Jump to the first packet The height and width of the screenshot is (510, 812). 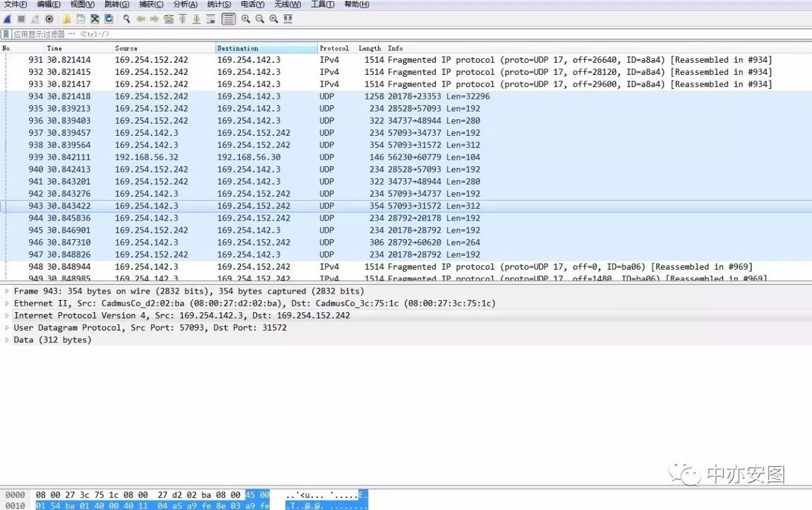pos(183,19)
